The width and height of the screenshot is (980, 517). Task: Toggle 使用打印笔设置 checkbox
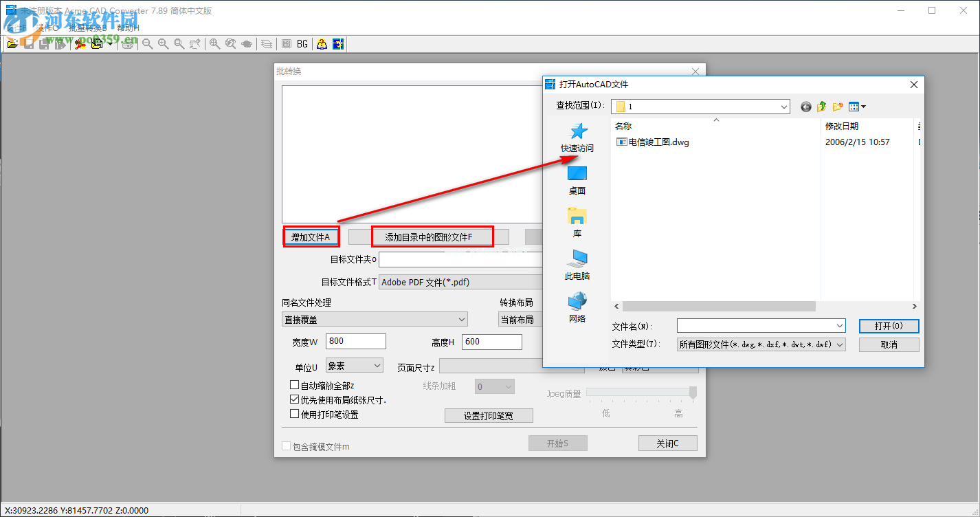(x=295, y=414)
